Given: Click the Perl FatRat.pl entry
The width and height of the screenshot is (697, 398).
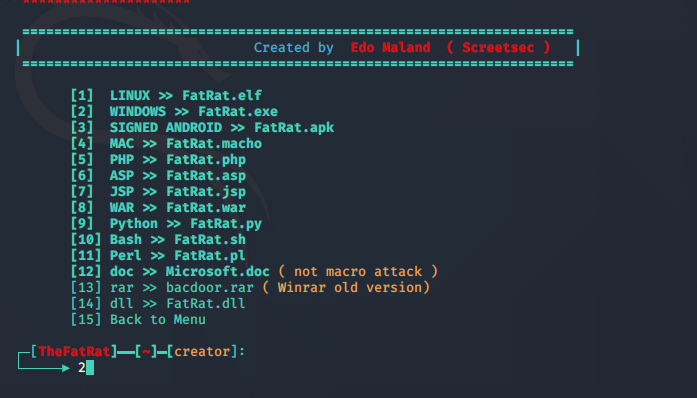Looking at the screenshot, I should pos(158,256).
